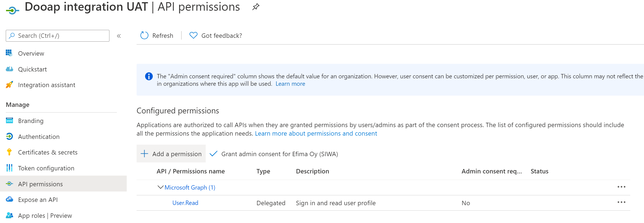Pin the API permissions page
Viewport: 644px width, 223px height.
[x=256, y=7]
